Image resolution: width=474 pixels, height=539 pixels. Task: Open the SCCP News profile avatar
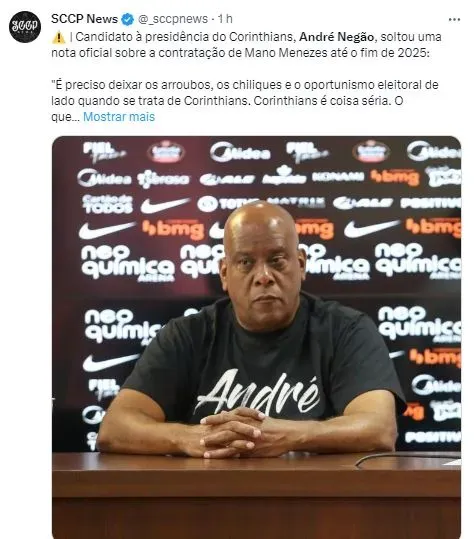(x=25, y=26)
